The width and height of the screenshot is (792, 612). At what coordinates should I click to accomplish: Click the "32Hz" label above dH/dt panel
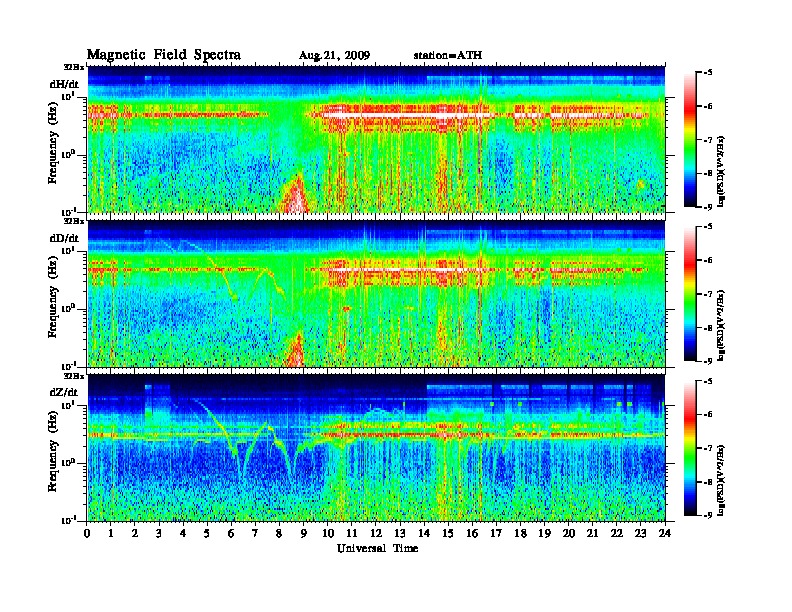[74, 67]
